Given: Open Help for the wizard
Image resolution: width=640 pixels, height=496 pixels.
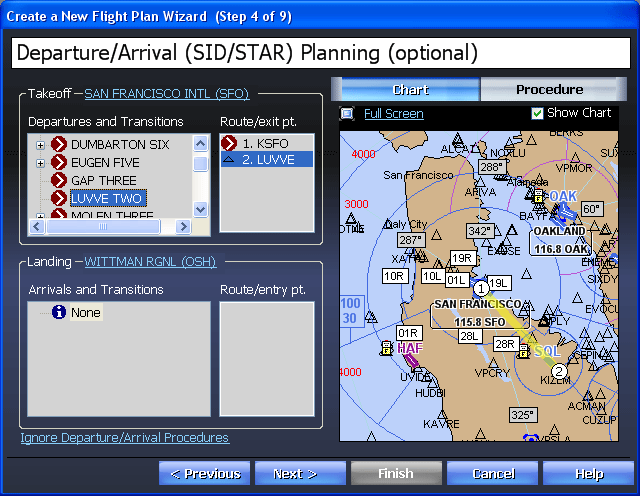Looking at the screenshot, I should point(589,474).
